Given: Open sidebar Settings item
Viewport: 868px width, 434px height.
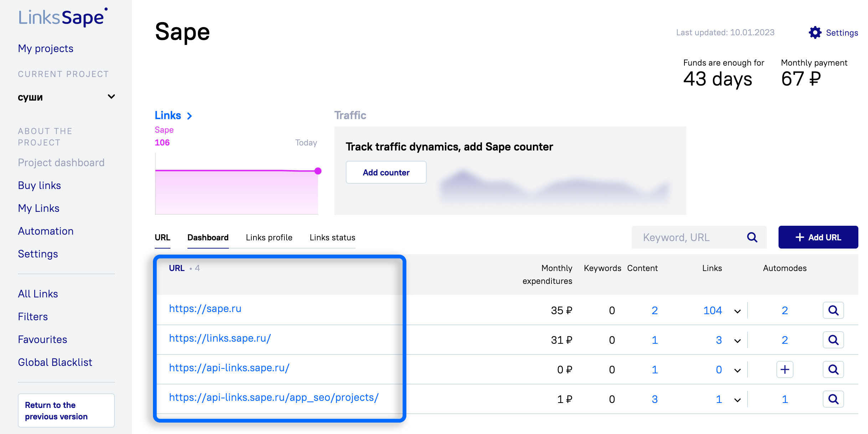Looking at the screenshot, I should coord(38,254).
